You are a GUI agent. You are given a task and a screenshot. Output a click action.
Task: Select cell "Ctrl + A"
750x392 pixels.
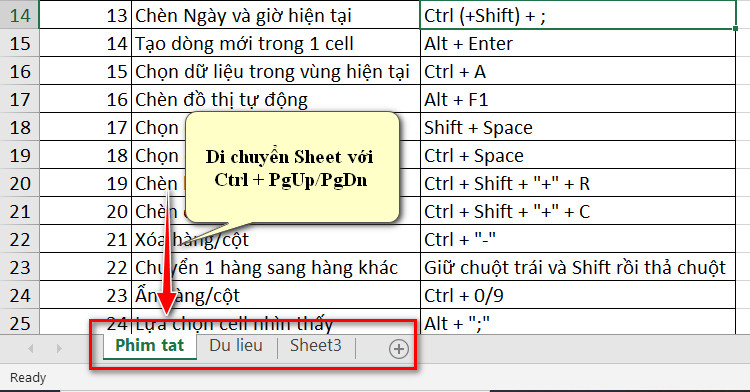click(x=578, y=71)
